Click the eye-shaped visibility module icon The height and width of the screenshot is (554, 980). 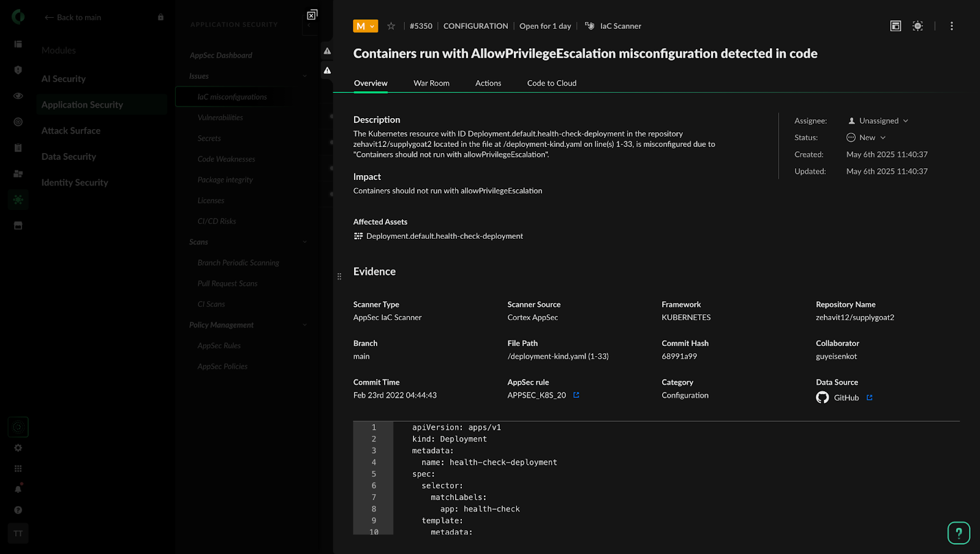pyautogui.click(x=18, y=96)
